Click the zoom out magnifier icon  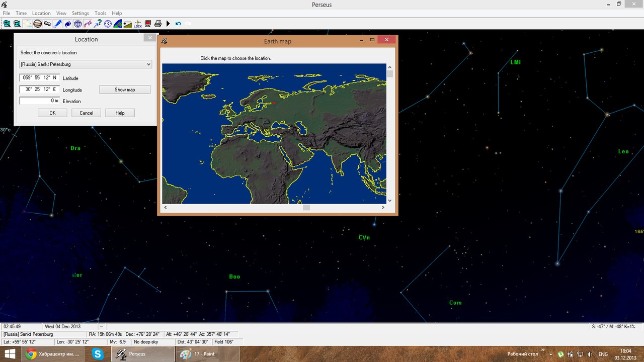coord(17,24)
